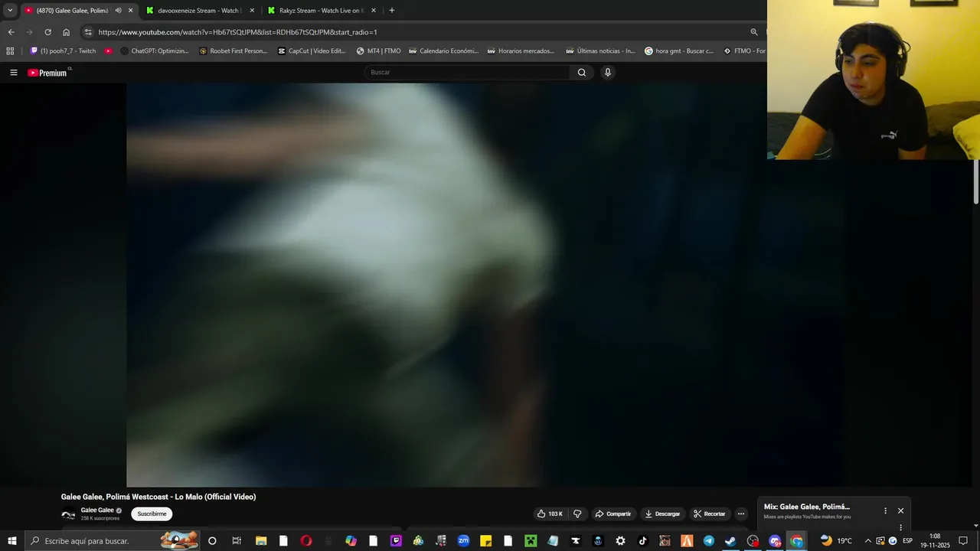Open TikTok app in taskbar

(642, 541)
